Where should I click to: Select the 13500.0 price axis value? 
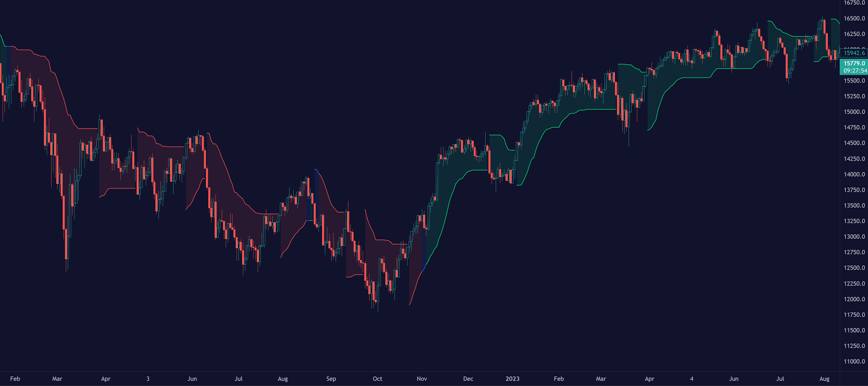click(x=854, y=206)
